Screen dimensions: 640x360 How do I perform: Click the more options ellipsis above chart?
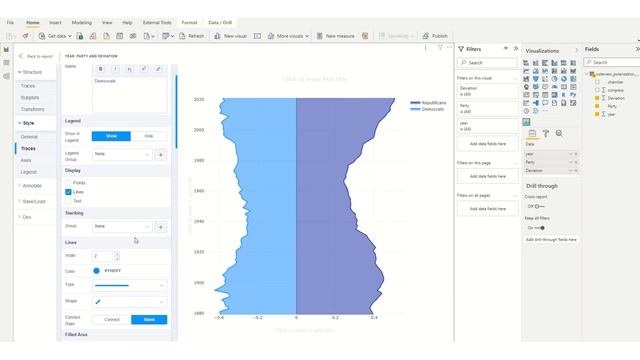point(449,47)
